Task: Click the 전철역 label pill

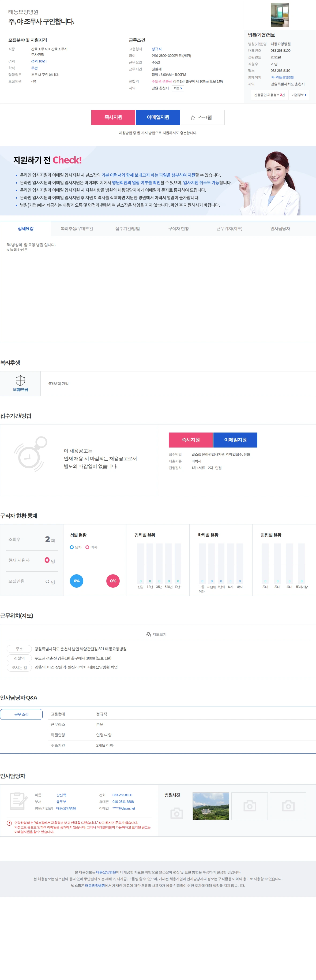Action: (19, 658)
